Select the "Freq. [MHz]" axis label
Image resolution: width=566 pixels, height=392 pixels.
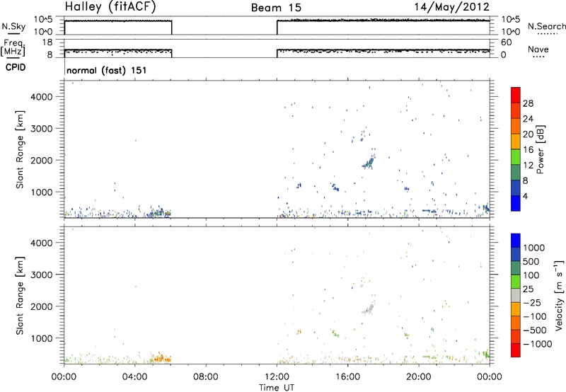click(13, 48)
